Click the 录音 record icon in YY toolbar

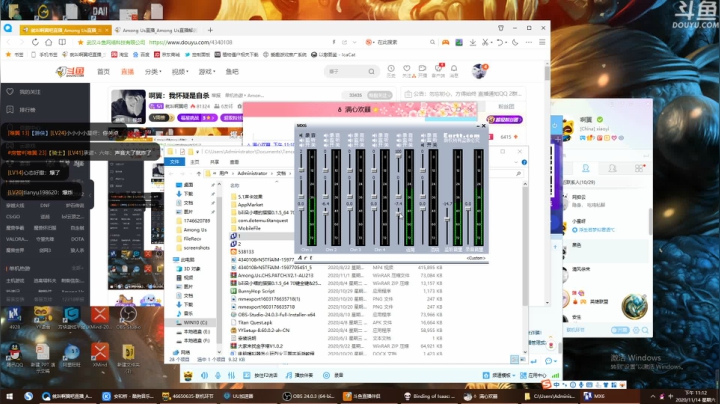pyautogui.click(x=326, y=375)
